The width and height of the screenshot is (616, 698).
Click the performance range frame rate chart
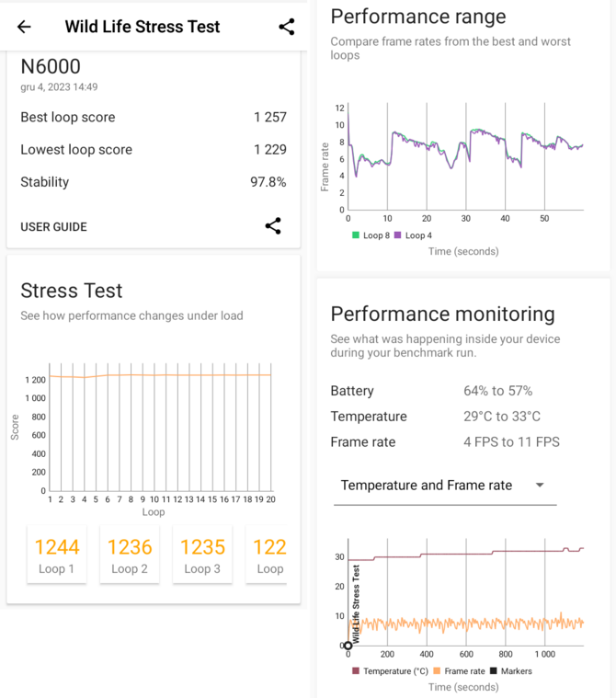[x=465, y=156]
